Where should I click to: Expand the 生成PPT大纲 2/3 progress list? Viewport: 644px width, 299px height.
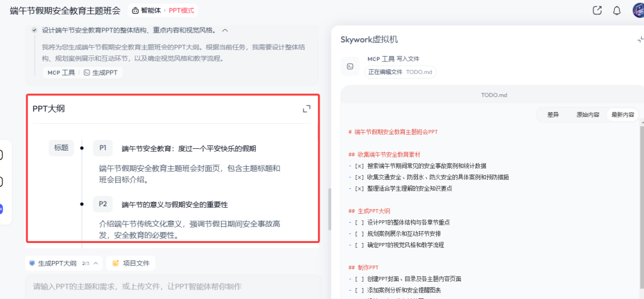(95, 263)
